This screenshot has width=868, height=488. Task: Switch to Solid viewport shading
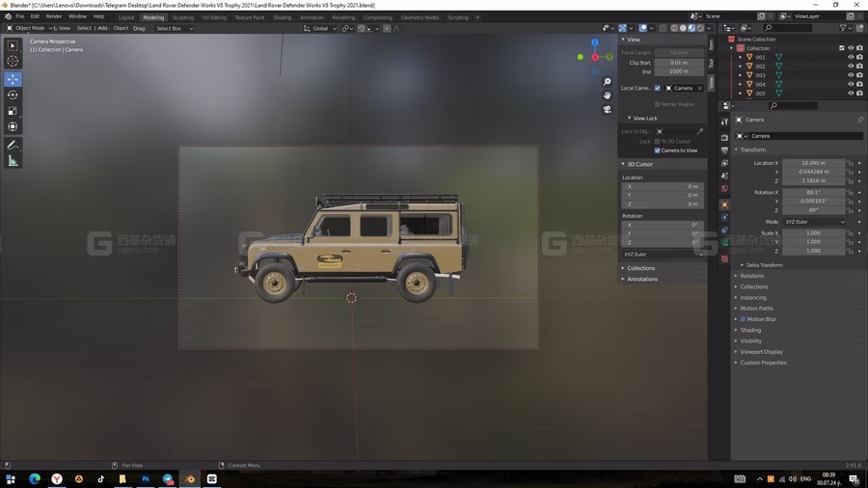(x=683, y=28)
